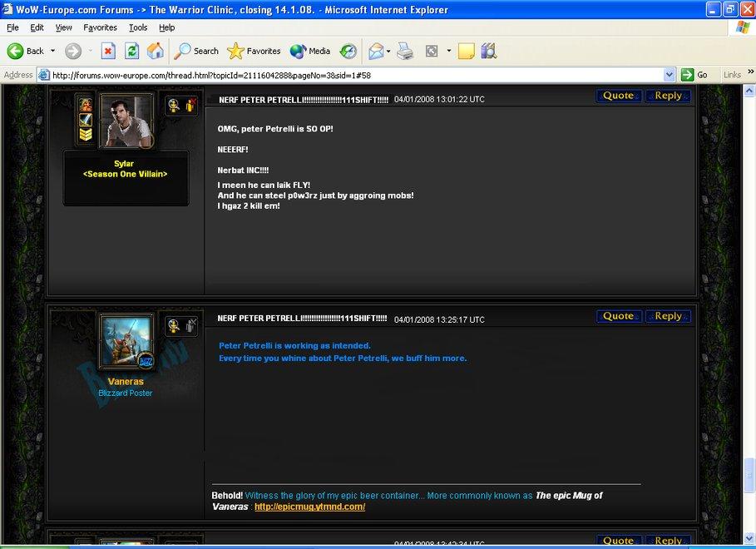Click the scrollbar down arrow
The width and height of the screenshot is (756, 549).
click(749, 537)
